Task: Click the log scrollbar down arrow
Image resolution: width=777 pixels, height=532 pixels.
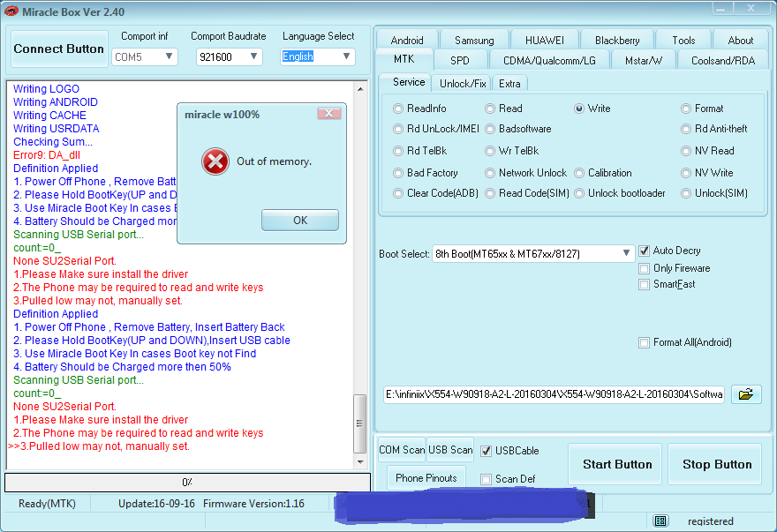Action: click(x=360, y=461)
